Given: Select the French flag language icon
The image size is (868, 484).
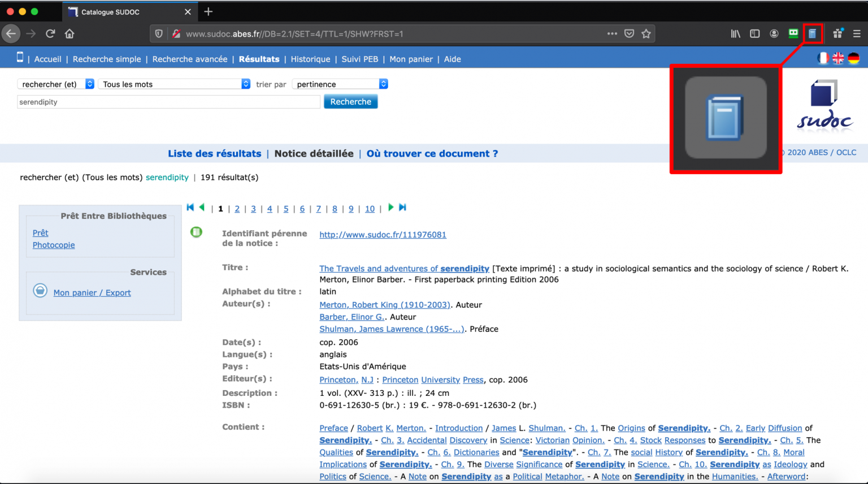Looking at the screenshot, I should (x=823, y=58).
